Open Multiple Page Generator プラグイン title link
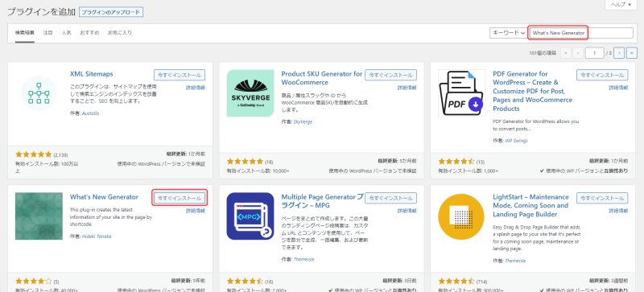Screen dimensions: 644x292 [323, 201]
